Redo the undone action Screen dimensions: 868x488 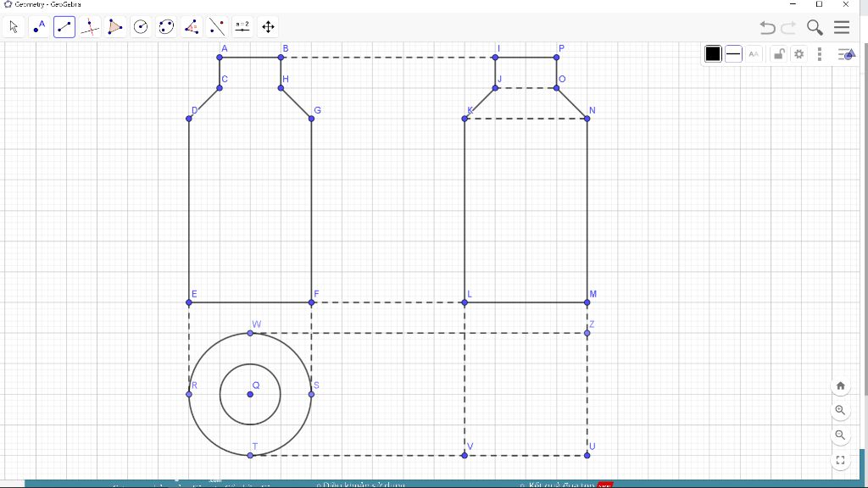[788, 27]
